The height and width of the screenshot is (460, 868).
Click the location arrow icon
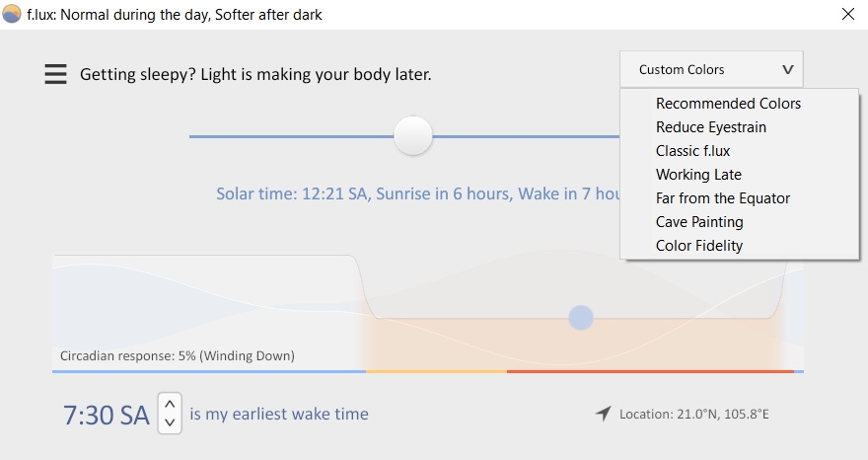click(x=604, y=414)
